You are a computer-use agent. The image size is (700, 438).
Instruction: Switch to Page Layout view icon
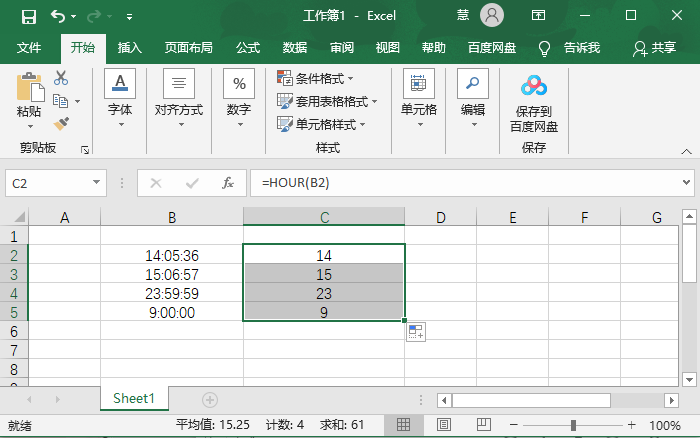tap(443, 424)
